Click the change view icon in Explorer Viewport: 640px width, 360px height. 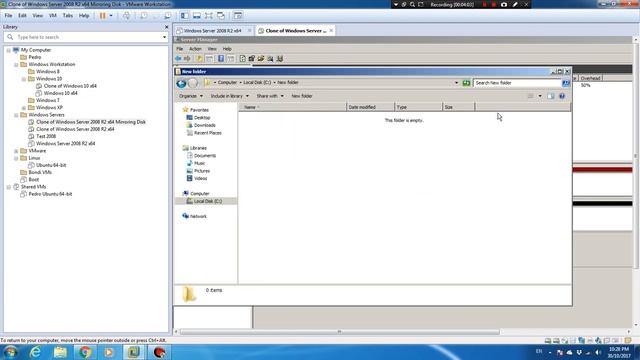pyautogui.click(x=531, y=96)
